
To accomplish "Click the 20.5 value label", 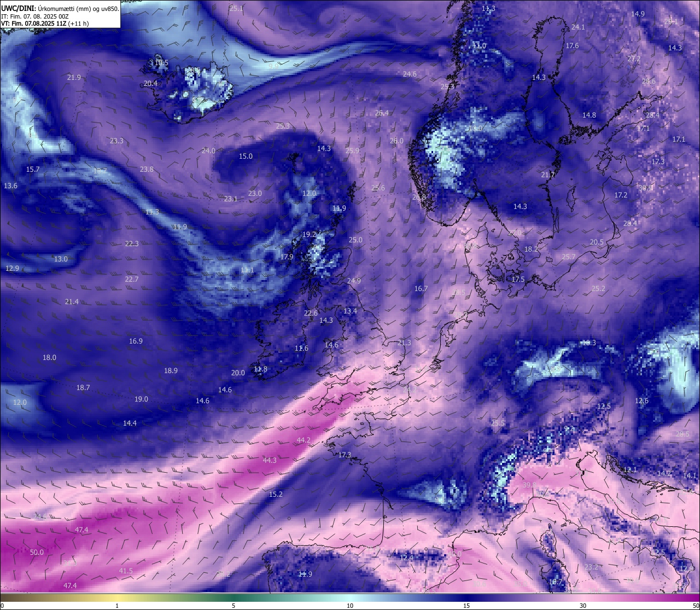I will [x=597, y=242].
